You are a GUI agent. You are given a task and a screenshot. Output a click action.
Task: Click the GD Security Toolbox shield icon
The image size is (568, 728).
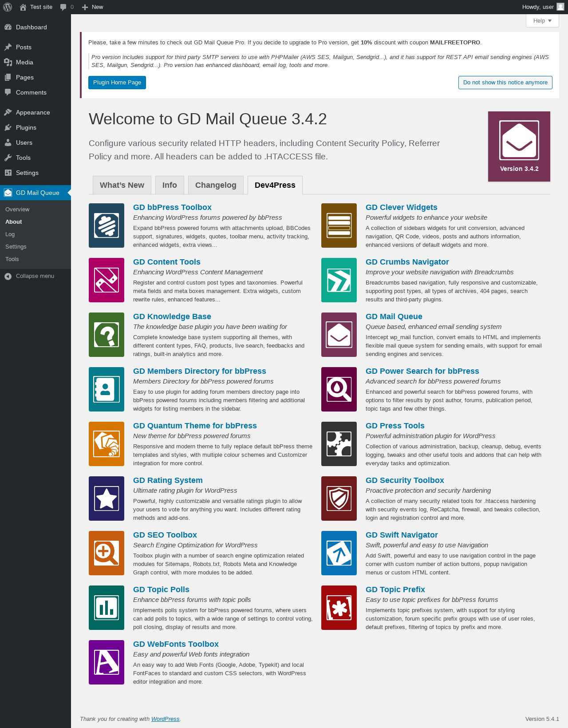point(339,499)
